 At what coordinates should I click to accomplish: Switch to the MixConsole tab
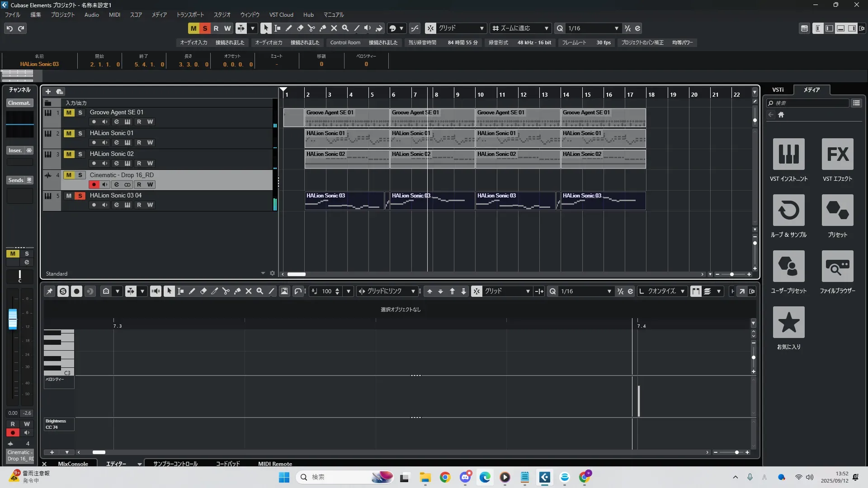click(x=73, y=464)
